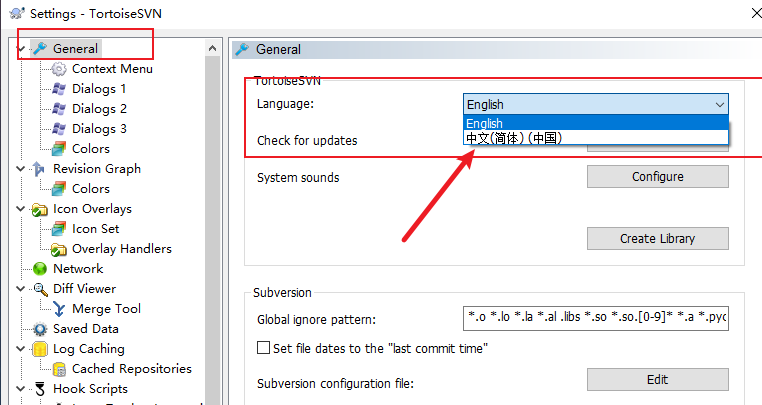762x405 pixels.
Task: Click the Icon Overlays folder icon
Action: tap(40, 209)
